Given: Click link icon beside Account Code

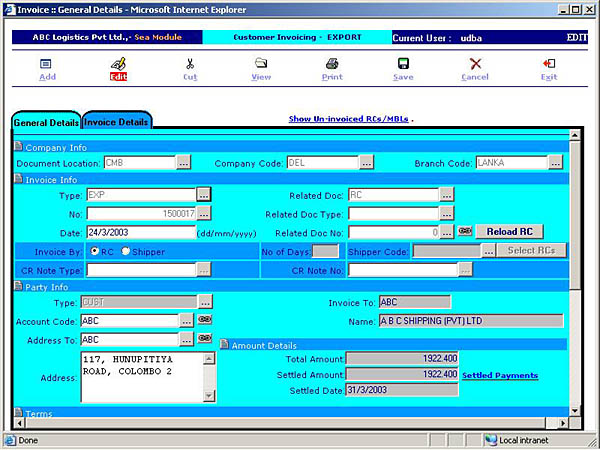Looking at the screenshot, I should tap(205, 320).
